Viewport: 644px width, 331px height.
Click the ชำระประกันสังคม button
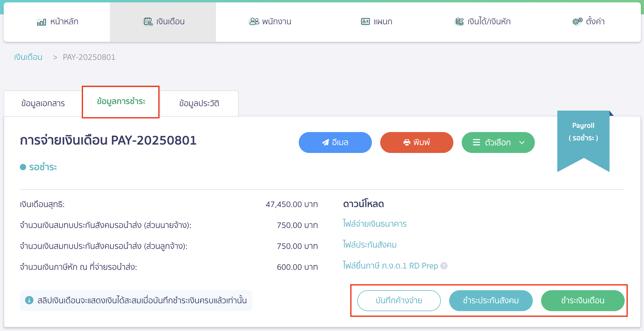click(x=491, y=300)
